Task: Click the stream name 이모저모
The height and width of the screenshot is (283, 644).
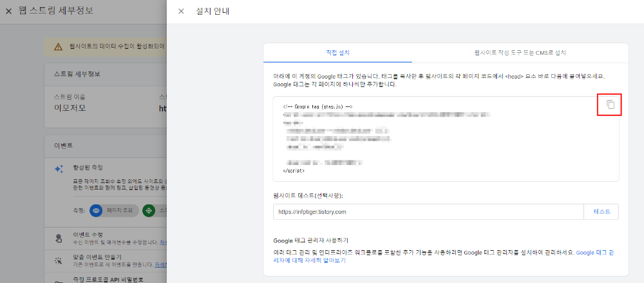Action: coord(70,108)
